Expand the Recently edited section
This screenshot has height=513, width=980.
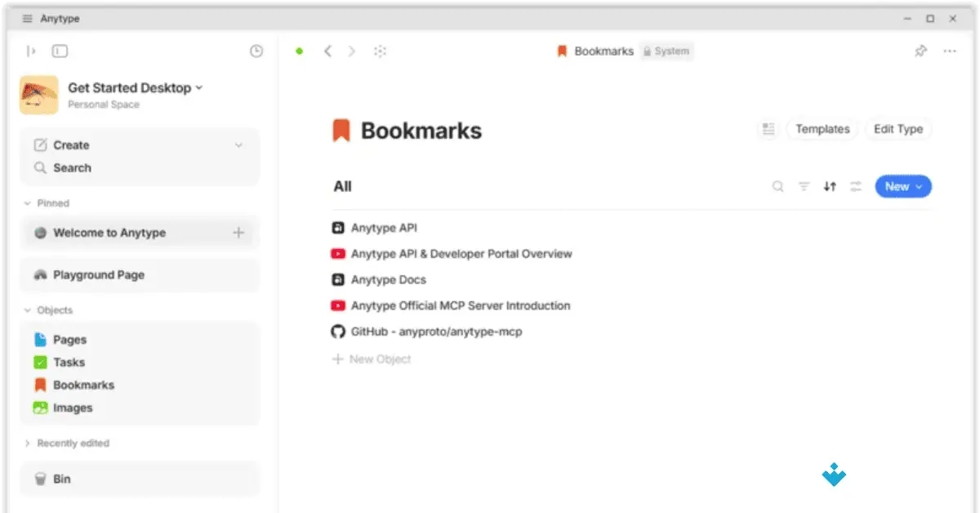click(27, 444)
